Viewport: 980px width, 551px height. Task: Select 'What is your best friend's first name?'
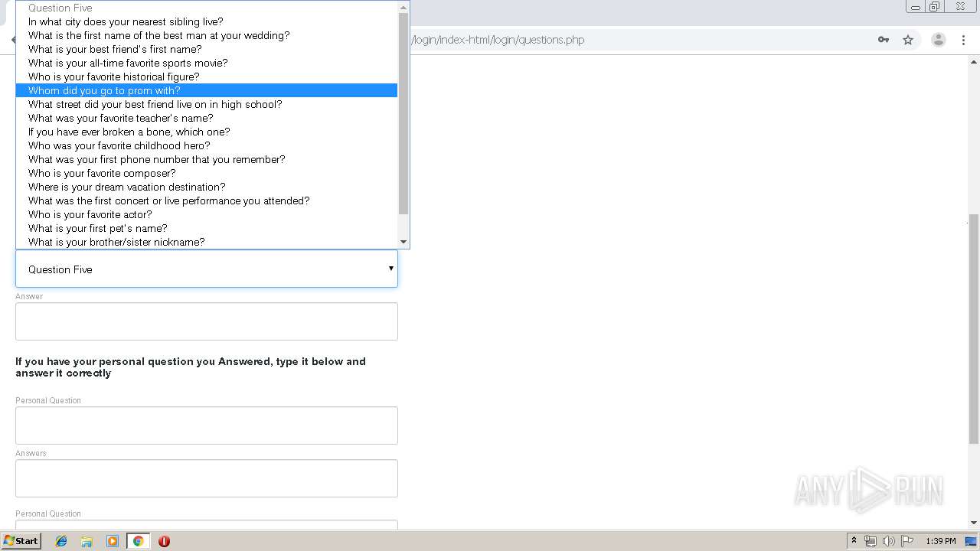(207, 49)
